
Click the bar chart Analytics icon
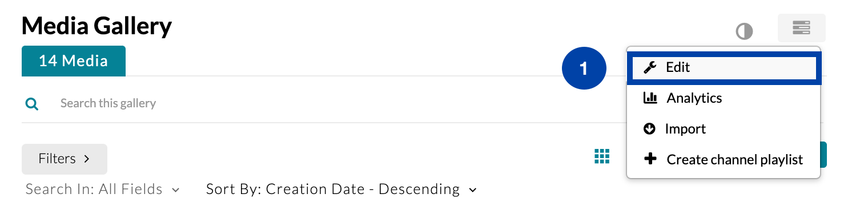[650, 98]
